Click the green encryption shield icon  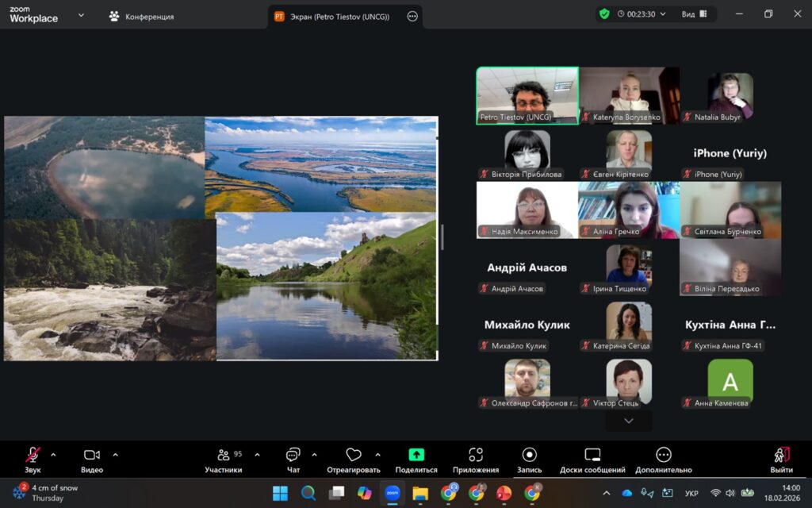tap(604, 14)
